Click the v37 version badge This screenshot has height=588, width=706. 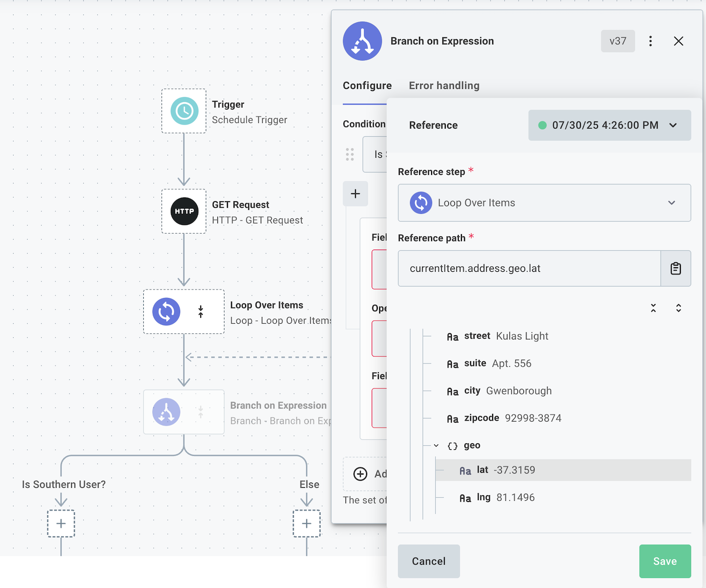(x=618, y=41)
